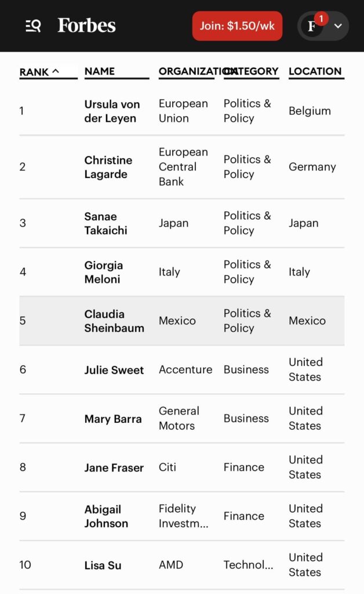Open Giorgia Meloni's entry
The height and width of the screenshot is (594, 364).
point(104,272)
